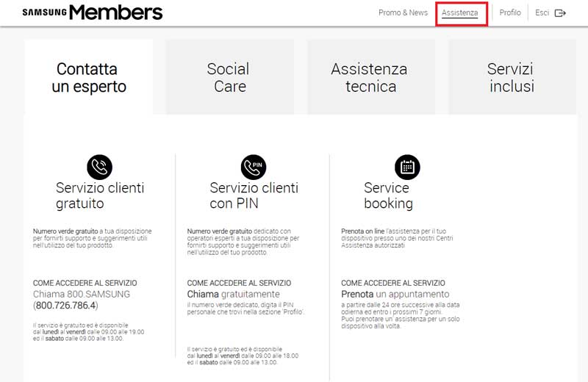The image size is (588, 382).
Task: Go to Profilo in the top menu
Action: pos(510,12)
